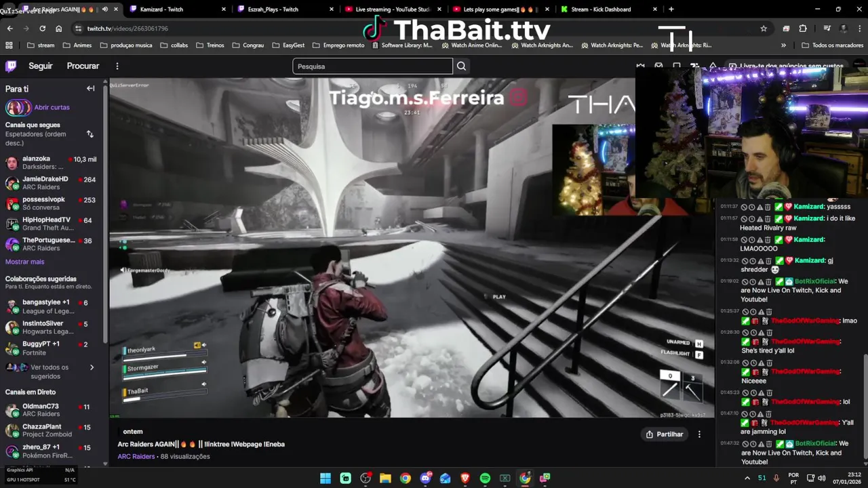
Task: Click the search magnifier button
Action: coord(461,66)
